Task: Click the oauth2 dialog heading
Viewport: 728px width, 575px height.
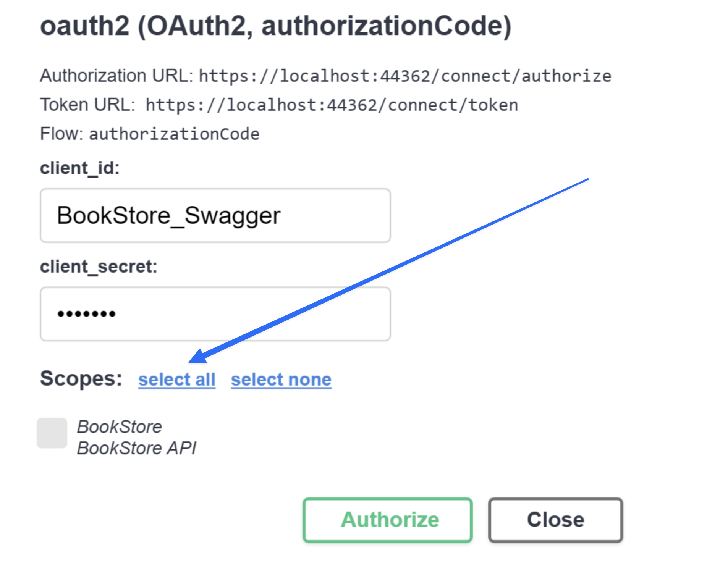Action: pos(275,26)
